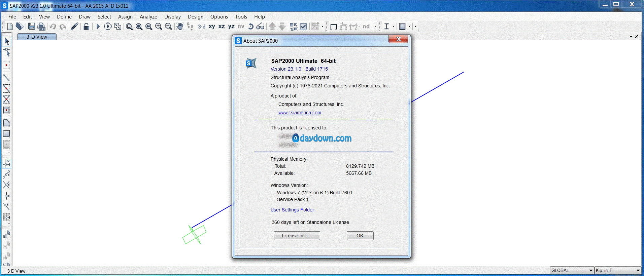Open the Design menu

(196, 16)
